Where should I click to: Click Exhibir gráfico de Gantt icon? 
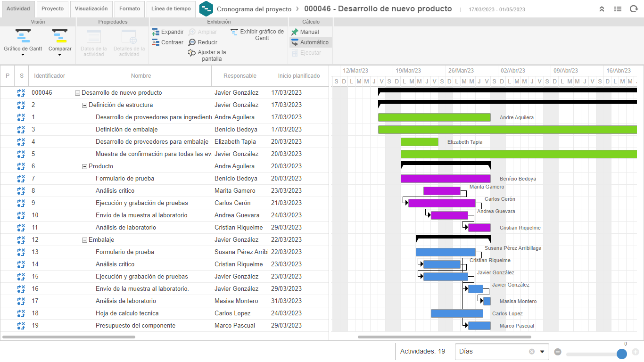234,32
